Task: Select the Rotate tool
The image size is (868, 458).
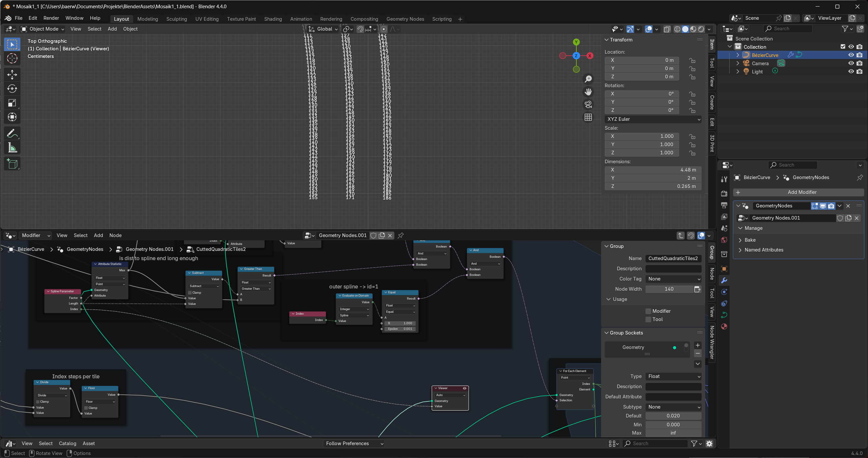Action: click(12, 89)
